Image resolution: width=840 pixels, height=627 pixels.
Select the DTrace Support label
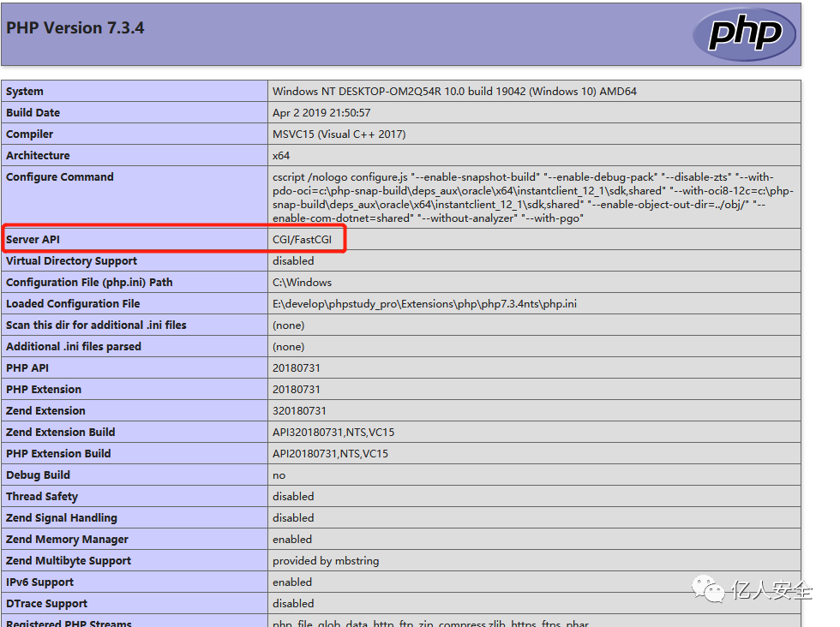tap(46, 603)
